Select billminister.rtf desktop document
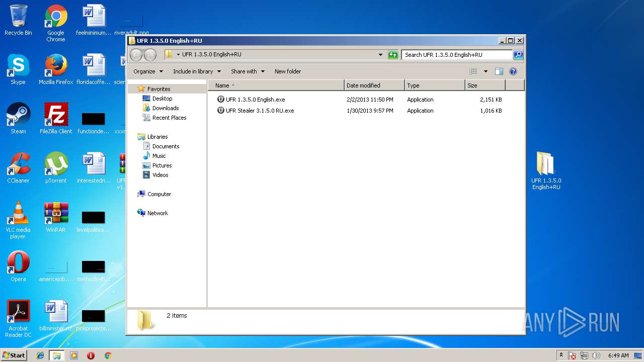Screen dimensions: 644x362 [x=56, y=316]
